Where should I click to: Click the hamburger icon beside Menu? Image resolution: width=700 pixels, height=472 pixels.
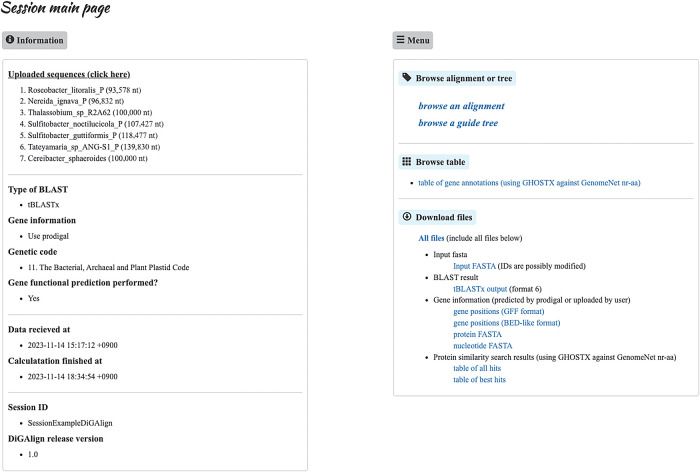pyautogui.click(x=401, y=41)
